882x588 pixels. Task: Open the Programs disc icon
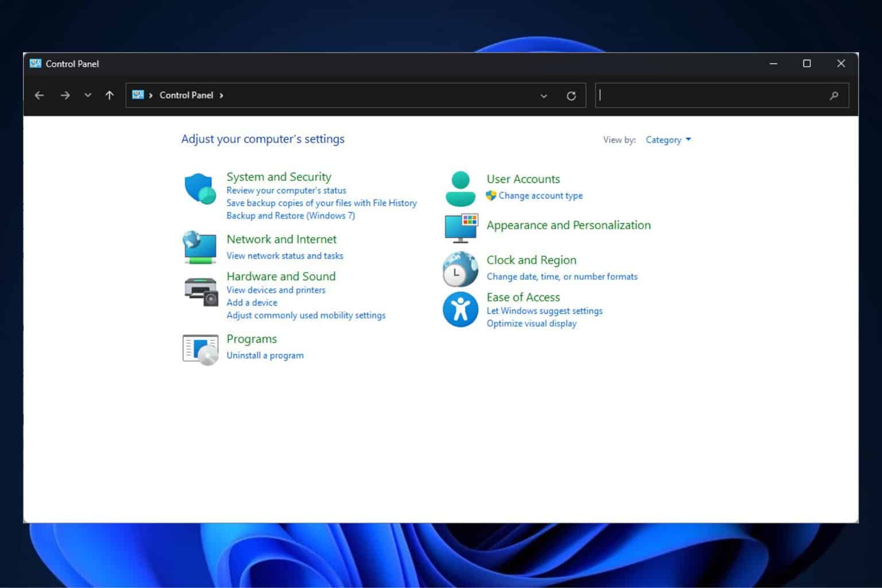click(200, 350)
